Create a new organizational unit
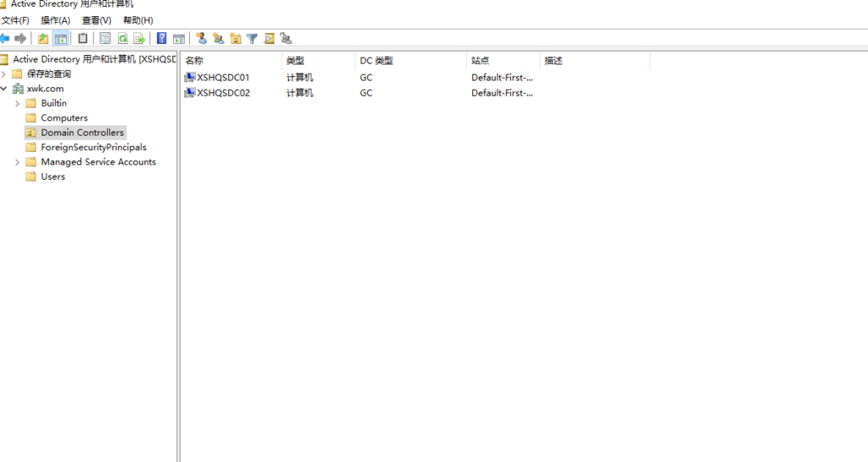The height and width of the screenshot is (462, 868). point(236,38)
